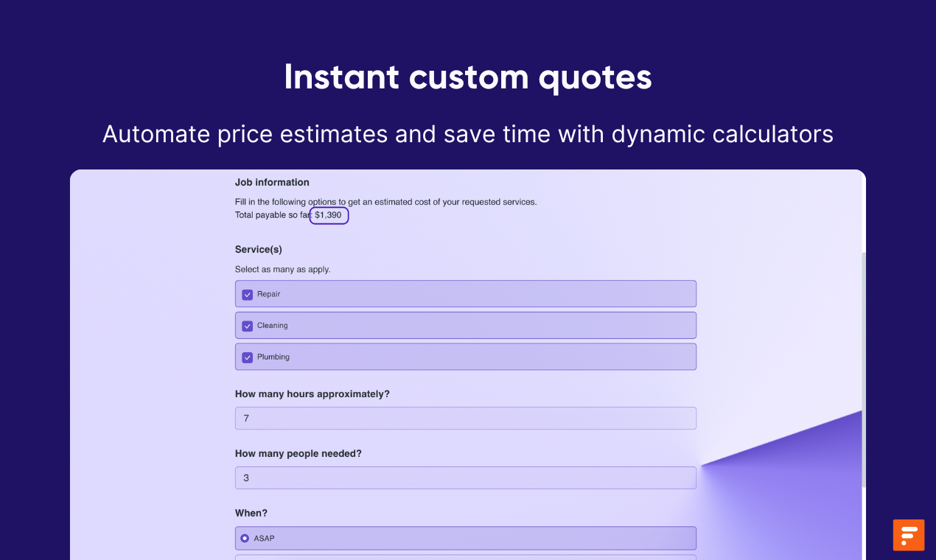Click the "How many hours approximately?" label

tap(312, 394)
